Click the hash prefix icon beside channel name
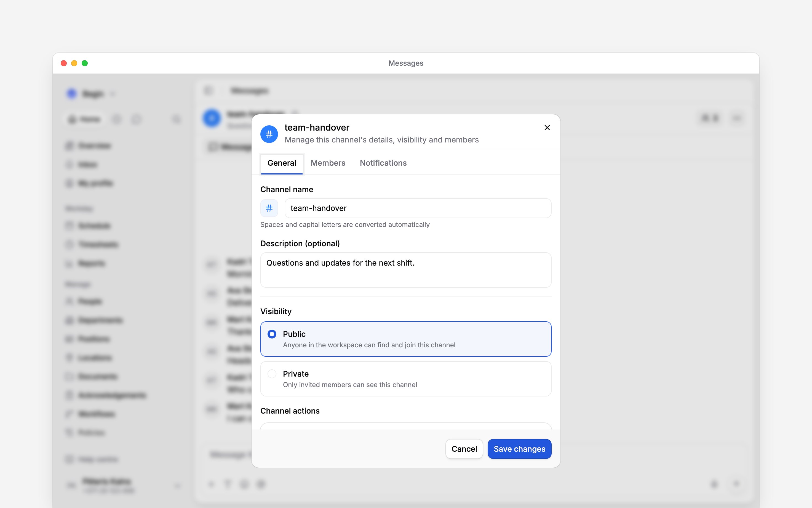The width and height of the screenshot is (812, 508). [x=269, y=208]
